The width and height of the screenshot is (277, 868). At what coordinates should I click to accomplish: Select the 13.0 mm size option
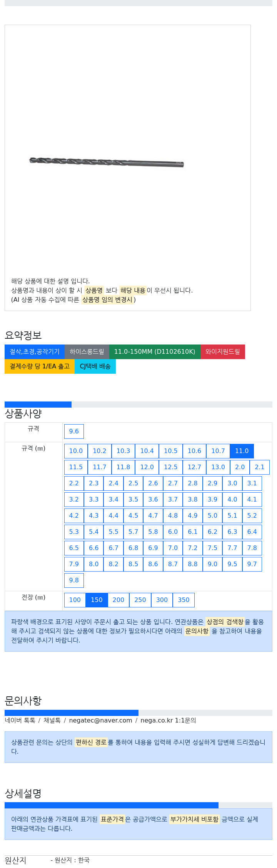[218, 467]
